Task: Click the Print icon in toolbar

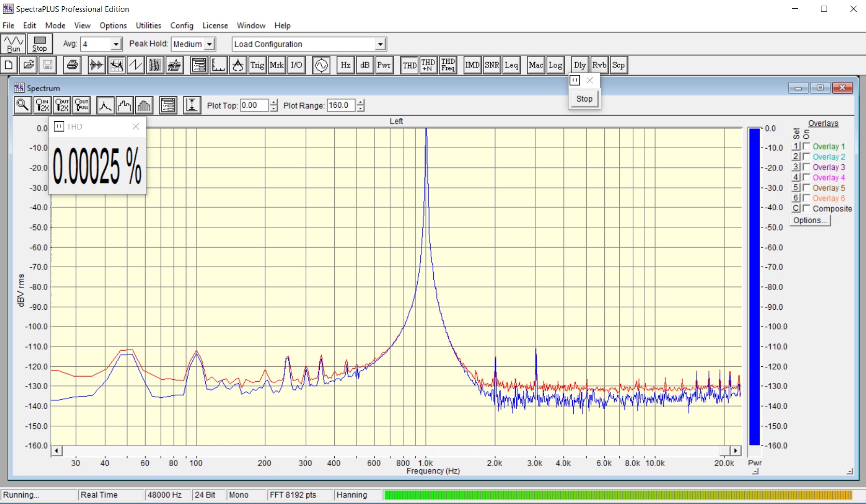Action: pos(73,65)
